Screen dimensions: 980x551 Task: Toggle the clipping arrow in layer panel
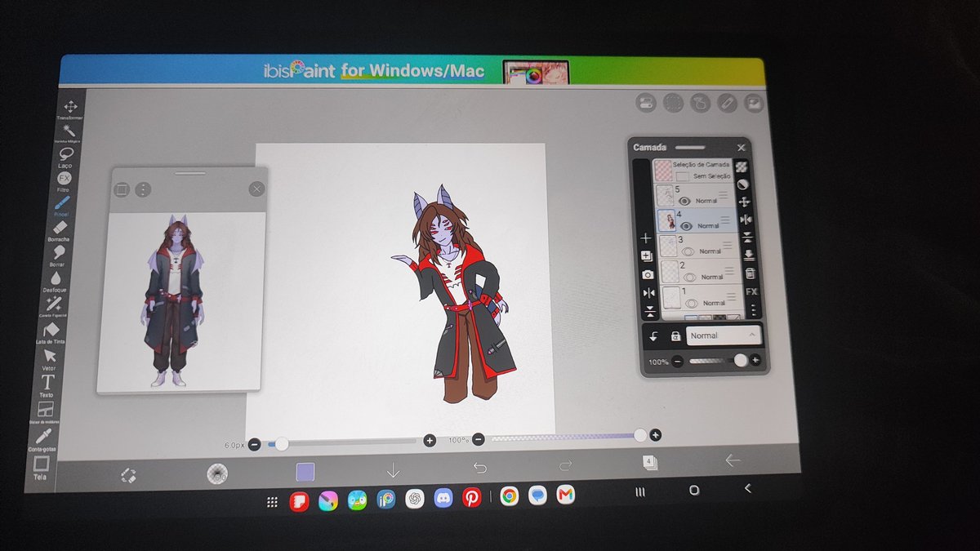654,335
